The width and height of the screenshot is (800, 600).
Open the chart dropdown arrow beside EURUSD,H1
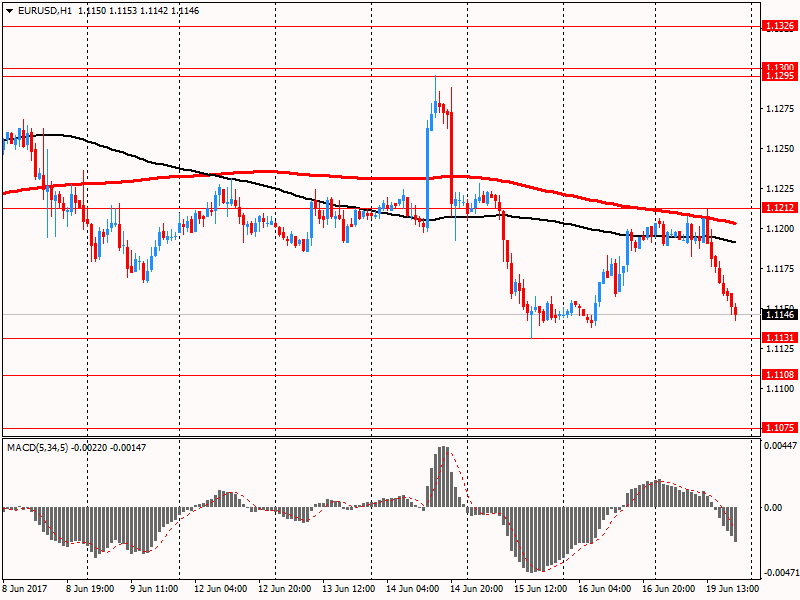coord(10,11)
